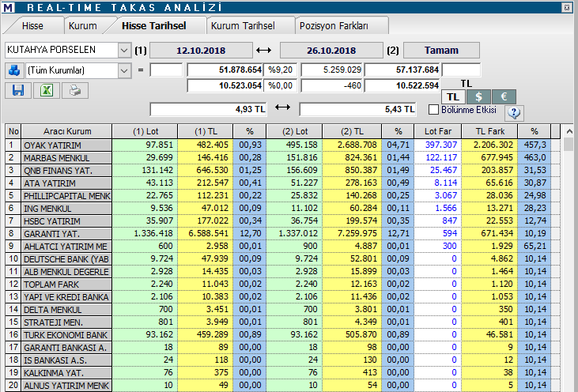Sort by TL Fark column header
This screenshot has width=578, height=392.
[490, 131]
